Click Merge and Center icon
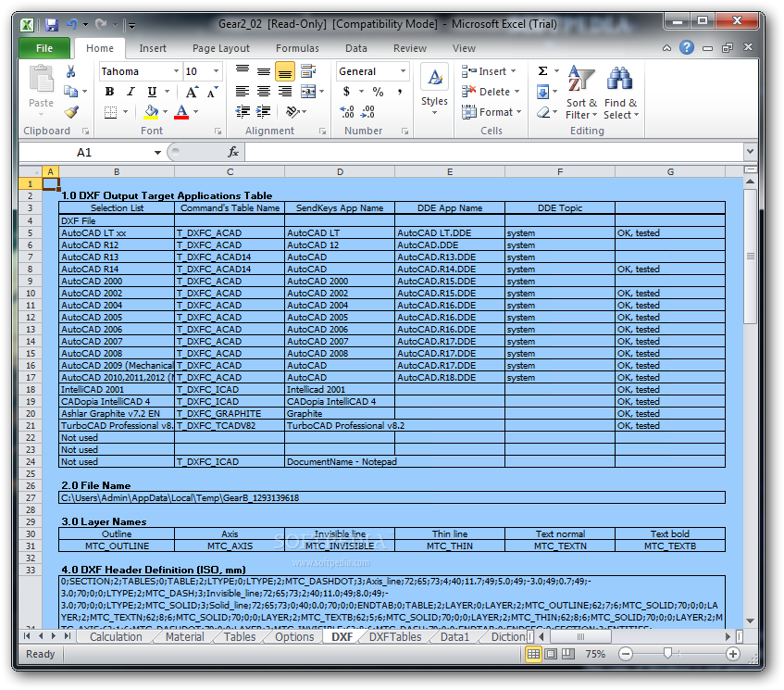 (308, 92)
